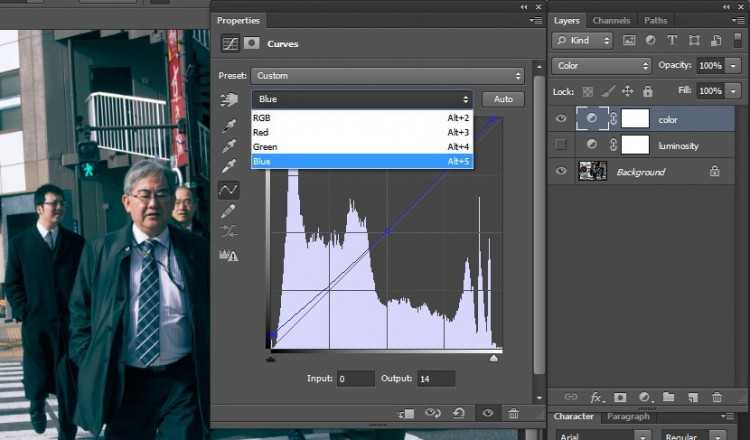Pick the white point eyedropper
Image resolution: width=750 pixels, height=440 pixels.
click(x=229, y=166)
